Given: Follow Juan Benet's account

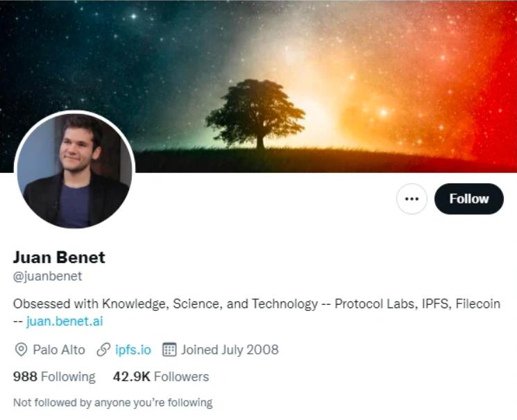Looking at the screenshot, I should [x=468, y=199].
